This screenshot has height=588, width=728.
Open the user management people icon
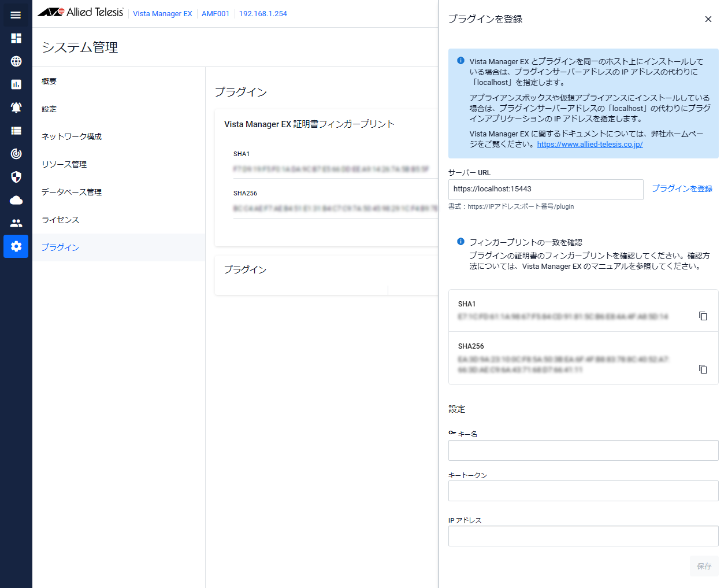[16, 223]
